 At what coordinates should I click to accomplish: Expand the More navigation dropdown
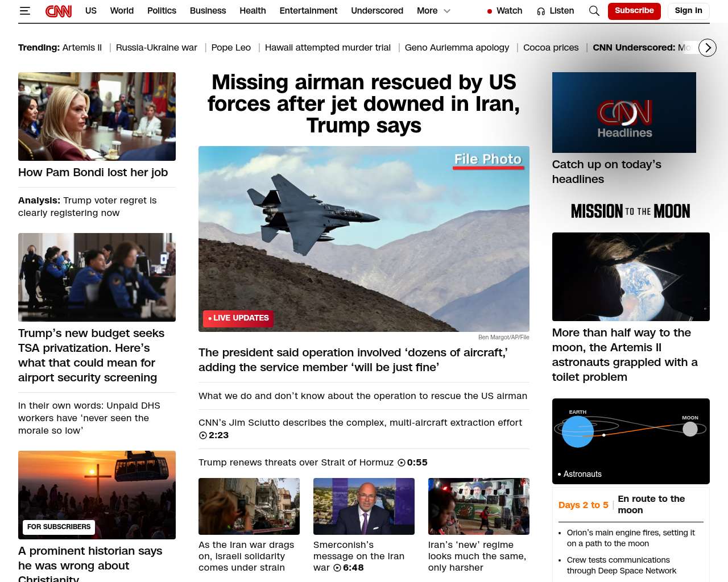pos(433,11)
